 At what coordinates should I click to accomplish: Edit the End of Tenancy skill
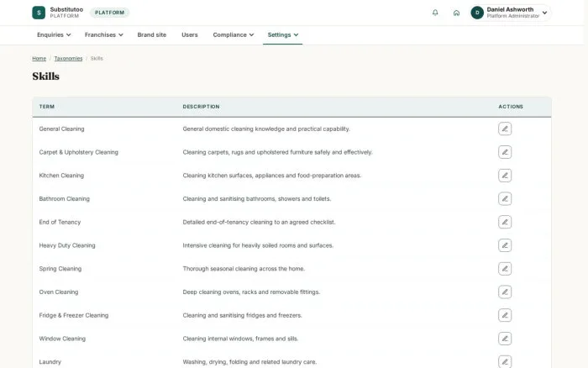[x=505, y=222]
